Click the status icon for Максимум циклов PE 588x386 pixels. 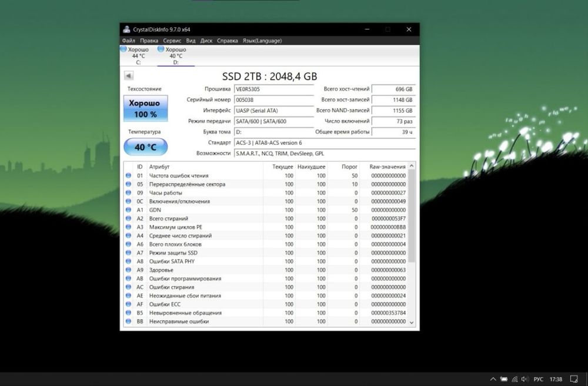128,227
